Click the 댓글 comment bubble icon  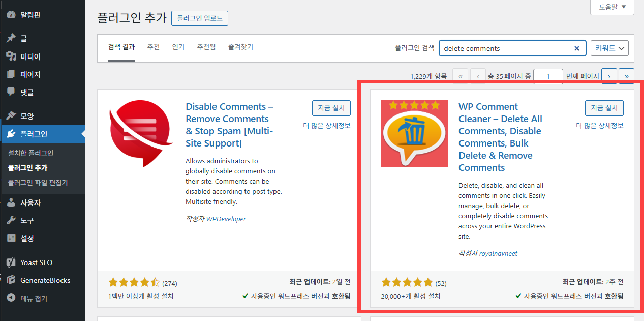(x=11, y=92)
